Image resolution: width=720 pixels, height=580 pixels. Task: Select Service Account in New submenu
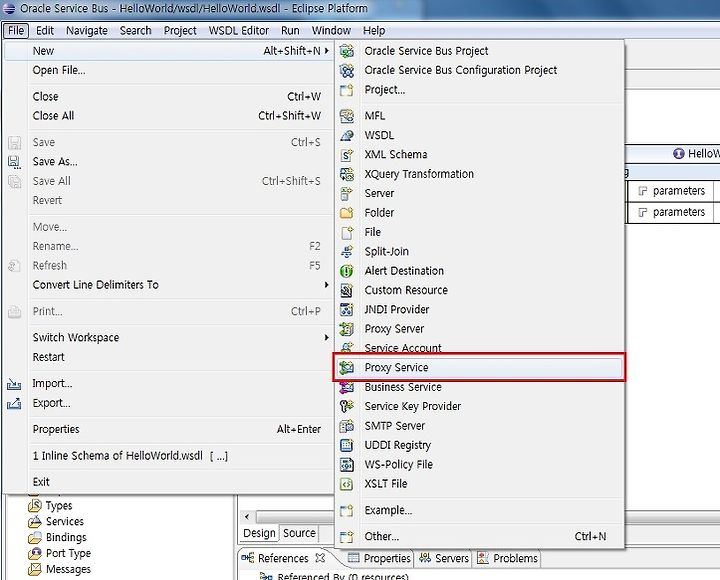(479, 348)
